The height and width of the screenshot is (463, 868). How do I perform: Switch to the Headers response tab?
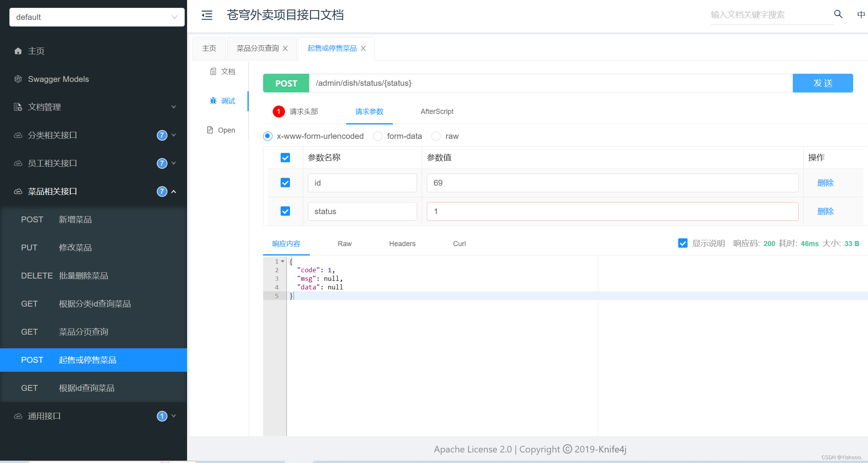pyautogui.click(x=402, y=244)
